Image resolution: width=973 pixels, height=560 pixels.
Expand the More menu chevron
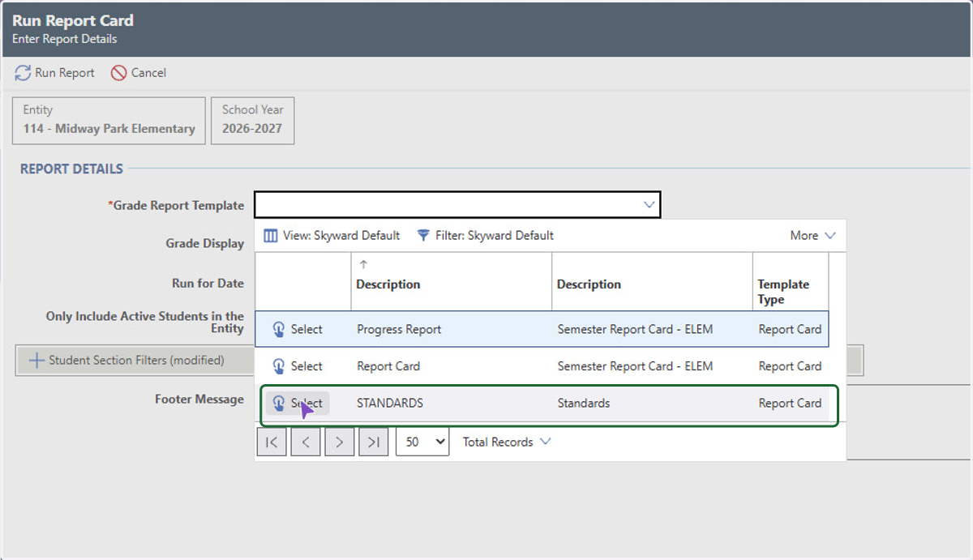[829, 235]
